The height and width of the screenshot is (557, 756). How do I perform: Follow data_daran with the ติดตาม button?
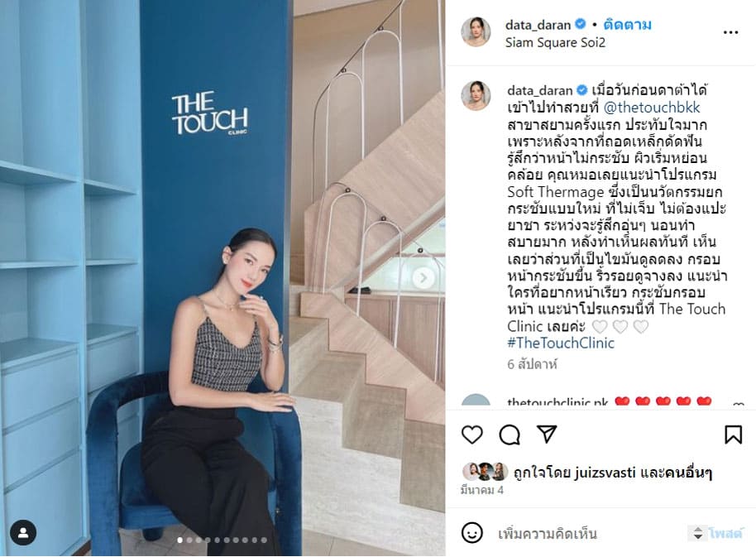click(627, 24)
